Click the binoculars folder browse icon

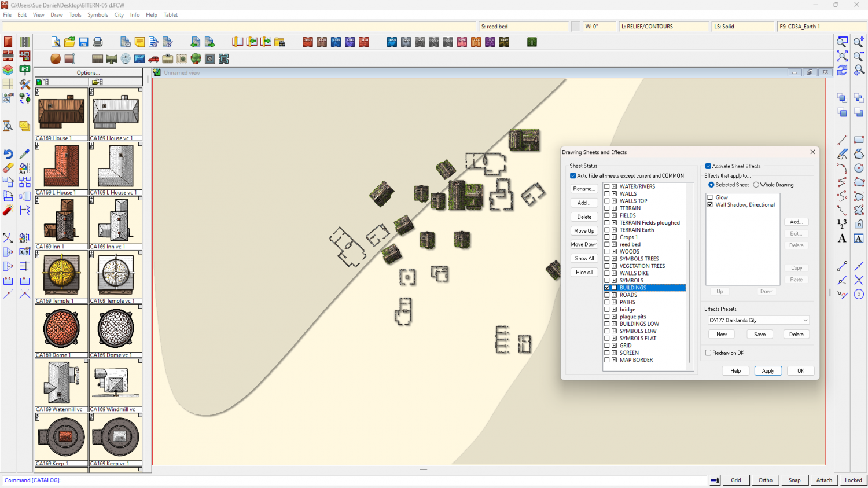(279, 42)
